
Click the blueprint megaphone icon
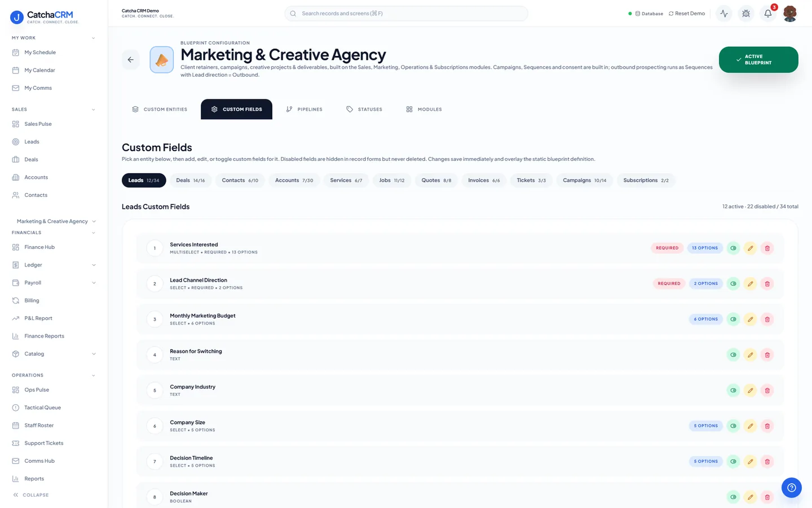click(162, 60)
